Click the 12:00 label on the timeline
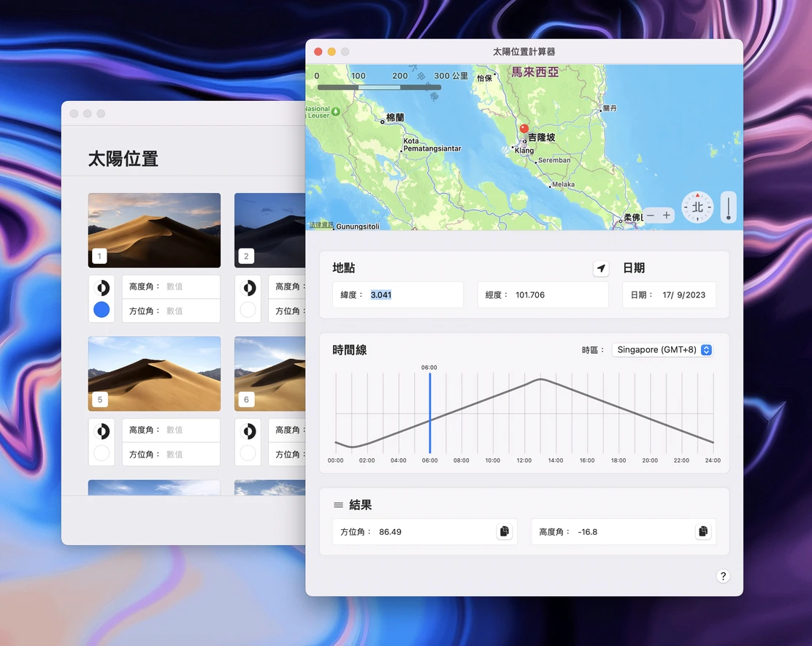The width and height of the screenshot is (812, 646). point(524,460)
